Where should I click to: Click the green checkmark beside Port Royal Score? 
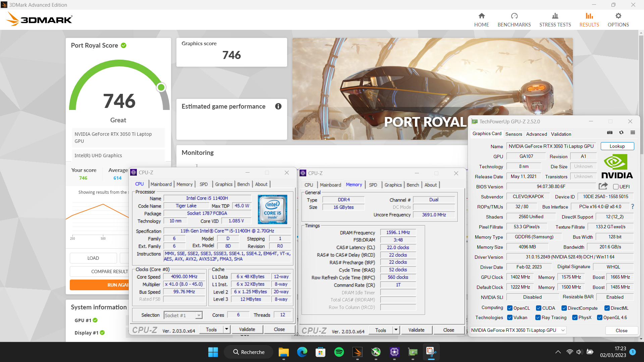(x=123, y=45)
